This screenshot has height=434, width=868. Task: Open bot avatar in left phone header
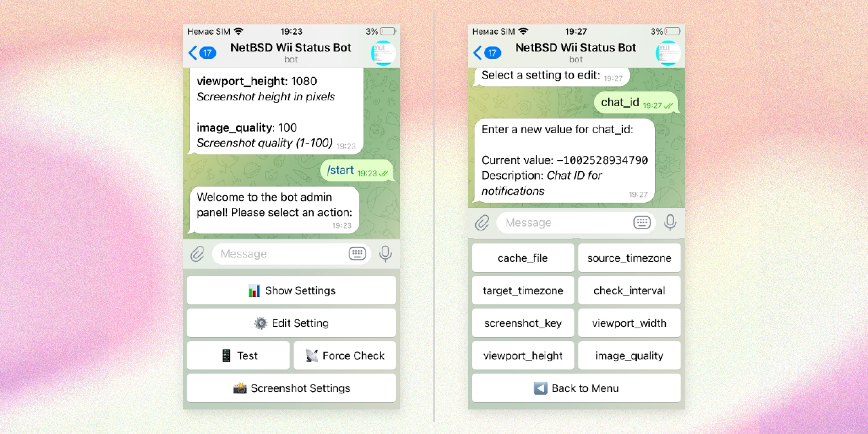click(x=383, y=53)
